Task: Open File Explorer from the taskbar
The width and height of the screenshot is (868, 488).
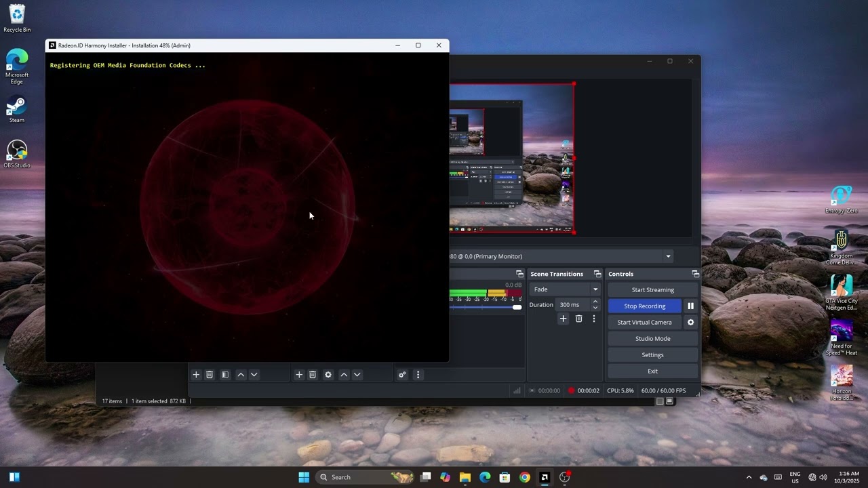Action: [465, 477]
